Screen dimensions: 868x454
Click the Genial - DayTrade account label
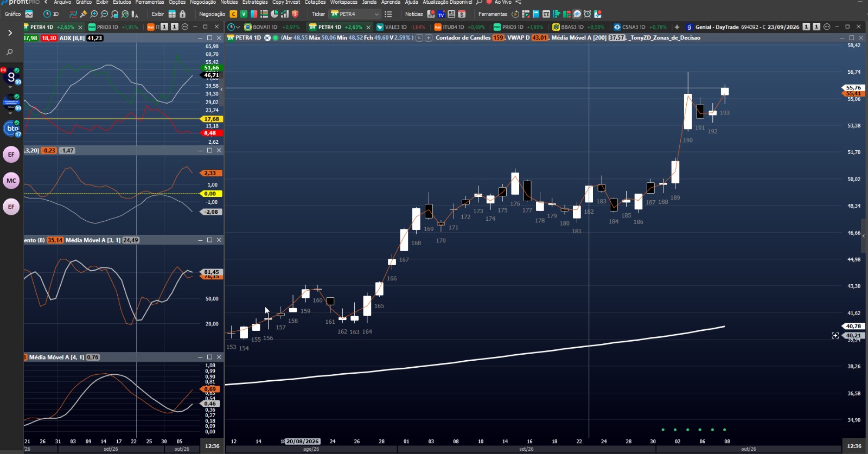coord(717,27)
